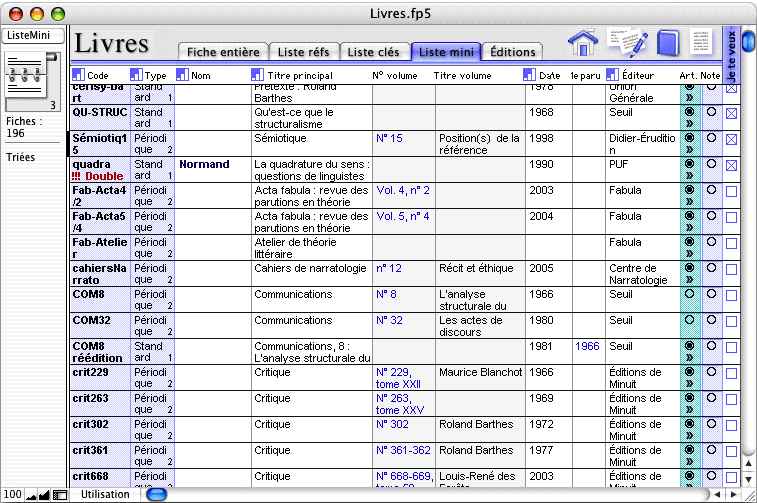Click the blue book icon

coord(668,43)
